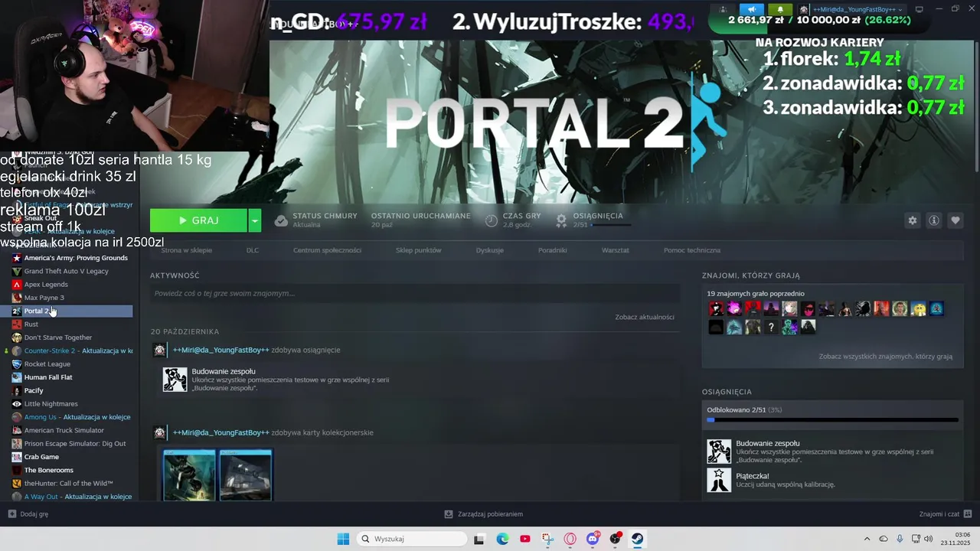
Task: Open Windows Start menu
Action: pos(343,539)
